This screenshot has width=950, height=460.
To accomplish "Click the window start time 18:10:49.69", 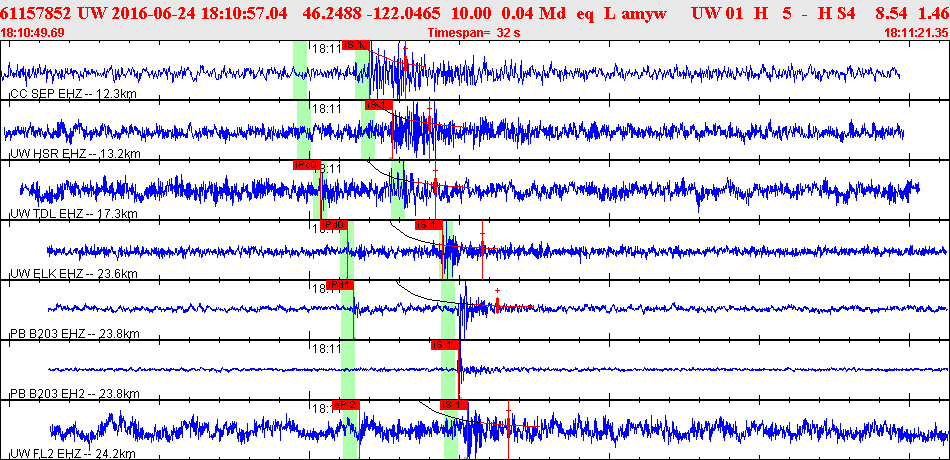I will [32, 33].
